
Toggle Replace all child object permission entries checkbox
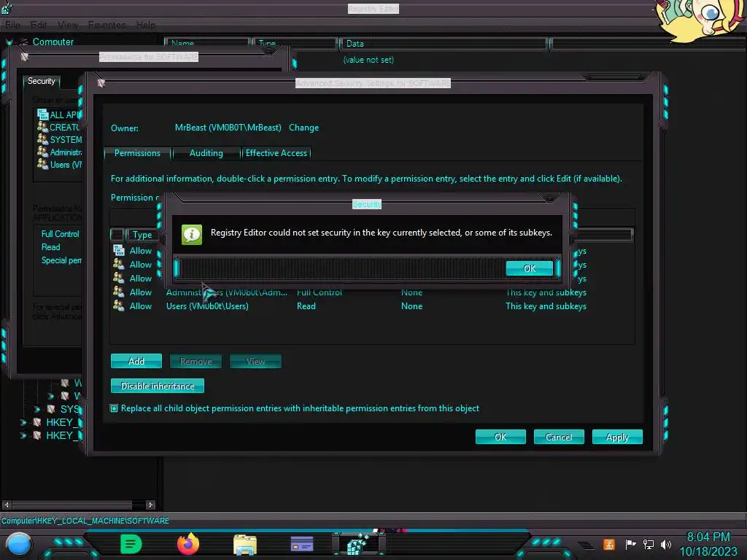[114, 408]
